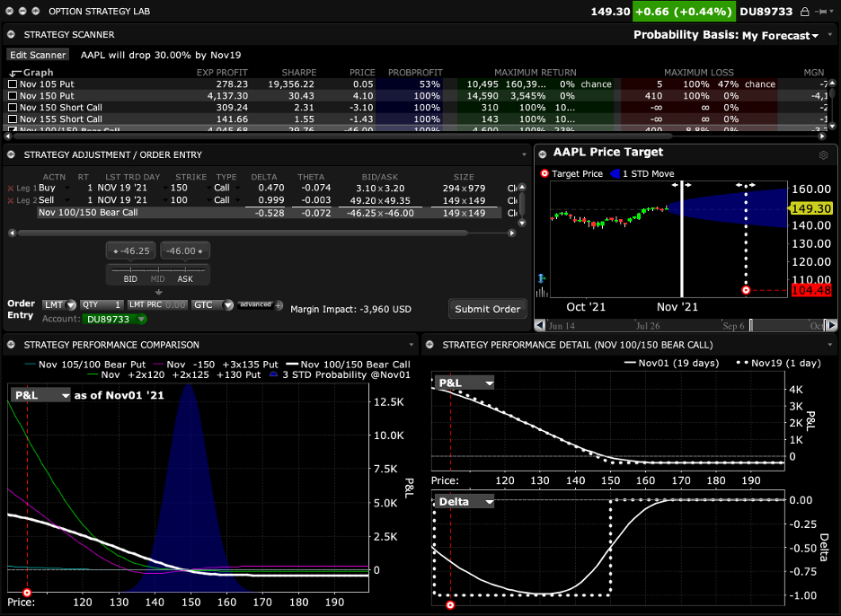Open AAPL Price Target settings gear

(x=823, y=155)
